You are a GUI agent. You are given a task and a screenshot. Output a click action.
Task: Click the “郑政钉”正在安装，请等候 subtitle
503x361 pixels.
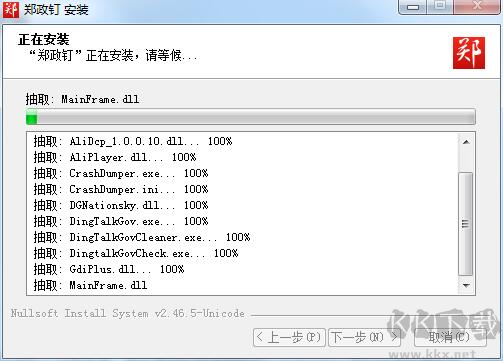click(x=113, y=55)
